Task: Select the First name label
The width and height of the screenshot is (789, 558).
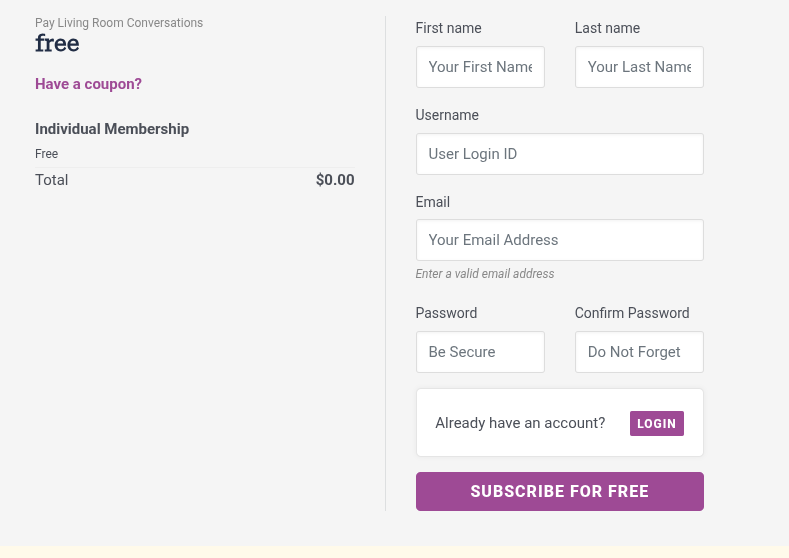Action: point(448,28)
